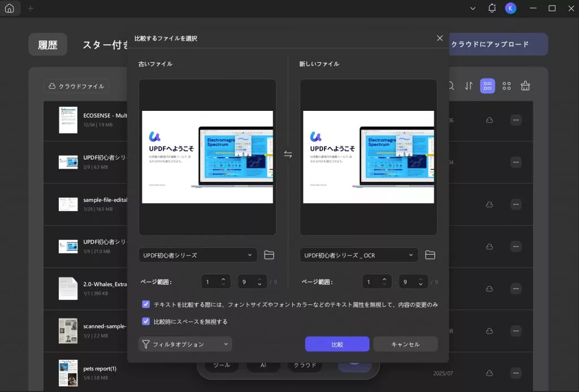This screenshot has width=579, height=392.
Task: Click cloud icon on 2.0-Whales row
Action: [489, 288]
